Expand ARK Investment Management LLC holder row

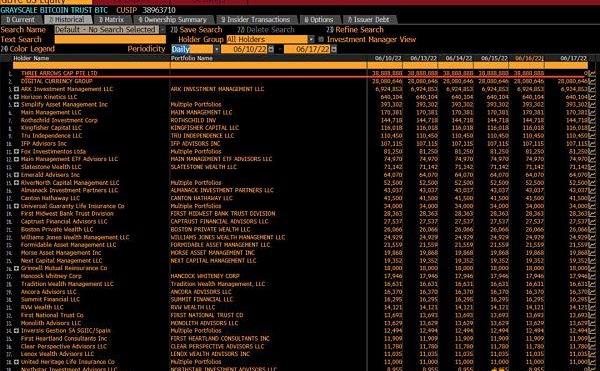[16, 89]
